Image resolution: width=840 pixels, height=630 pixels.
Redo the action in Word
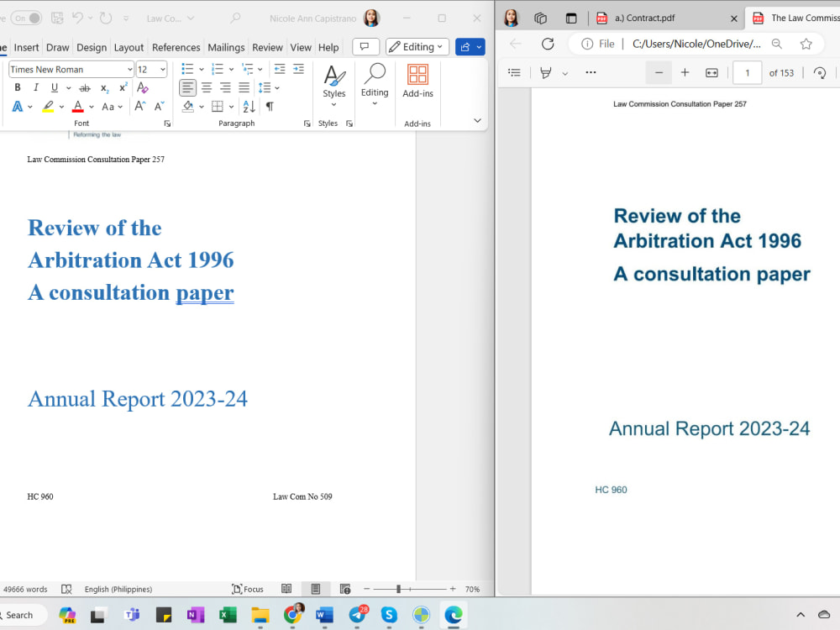click(x=106, y=18)
